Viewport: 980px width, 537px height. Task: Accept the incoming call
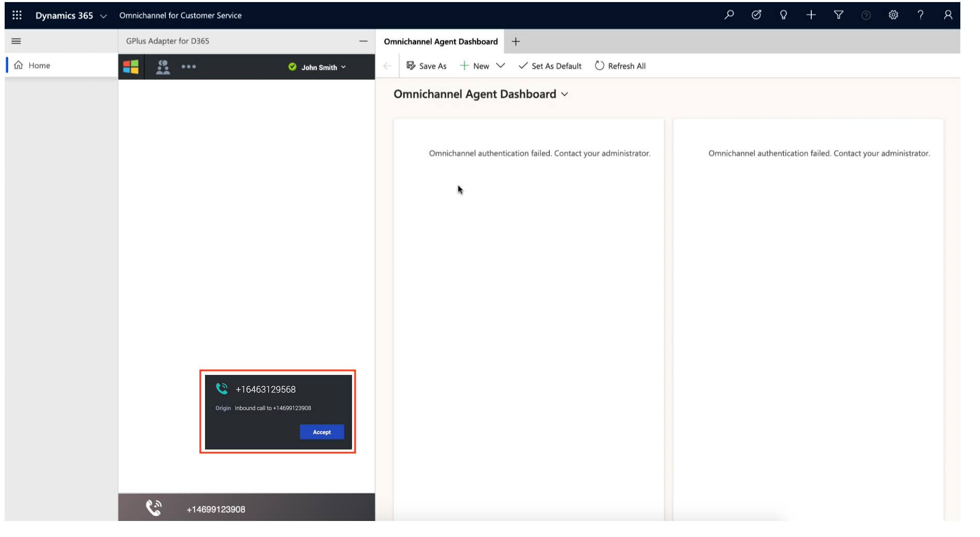(321, 432)
